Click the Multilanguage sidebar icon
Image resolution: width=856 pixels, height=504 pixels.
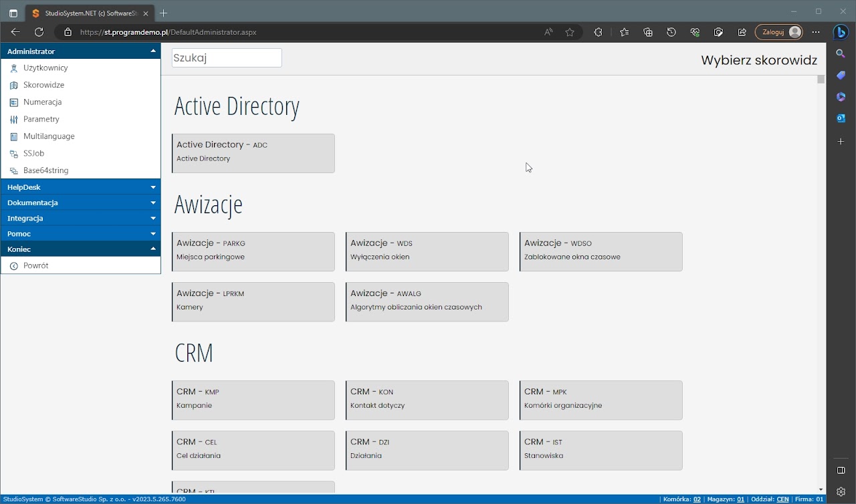click(x=13, y=136)
